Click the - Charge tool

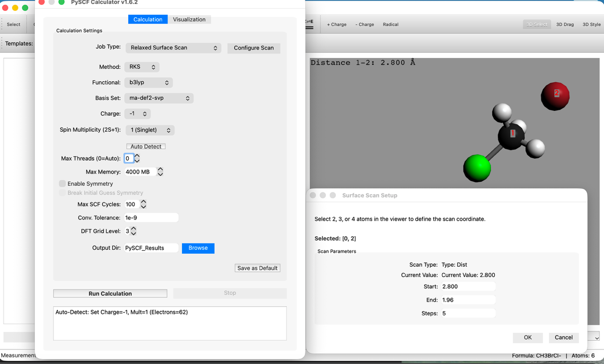pos(364,25)
